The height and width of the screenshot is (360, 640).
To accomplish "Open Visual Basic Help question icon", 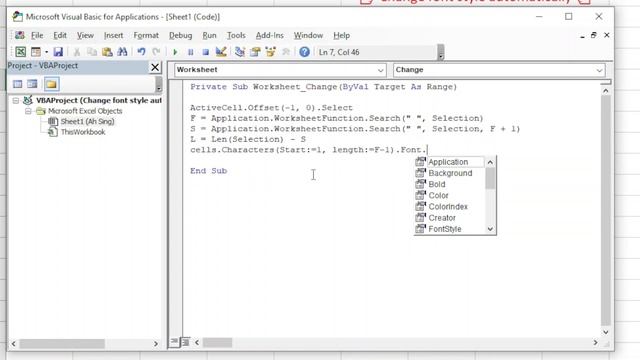I will pyautogui.click(x=304, y=52).
